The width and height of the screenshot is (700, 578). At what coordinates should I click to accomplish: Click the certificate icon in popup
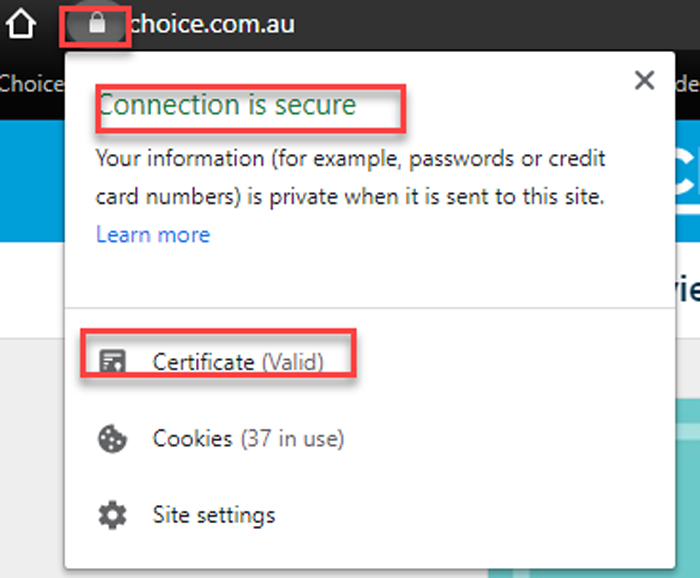112,362
